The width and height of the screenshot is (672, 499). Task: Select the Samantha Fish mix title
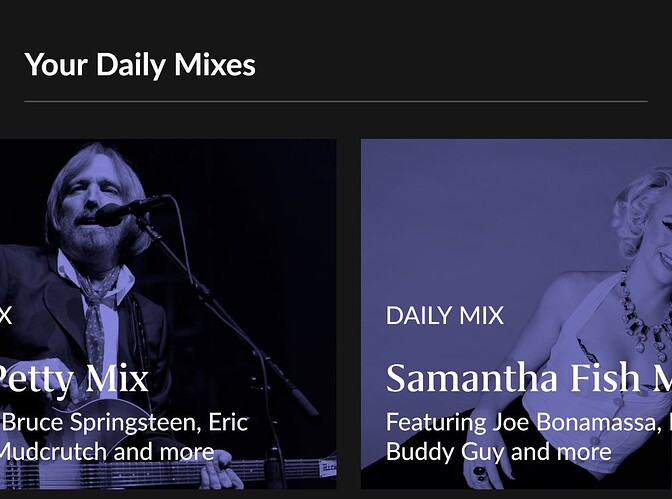[x=529, y=378]
